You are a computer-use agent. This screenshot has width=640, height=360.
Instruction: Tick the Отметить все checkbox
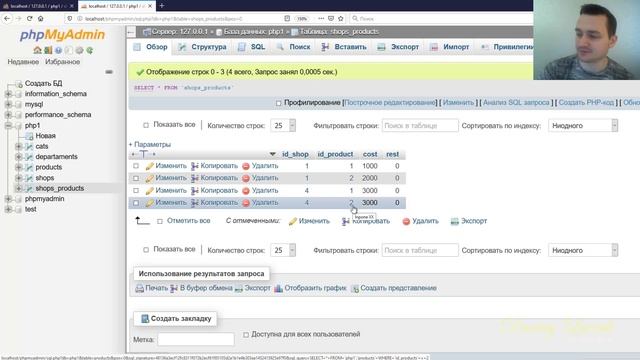coord(160,221)
